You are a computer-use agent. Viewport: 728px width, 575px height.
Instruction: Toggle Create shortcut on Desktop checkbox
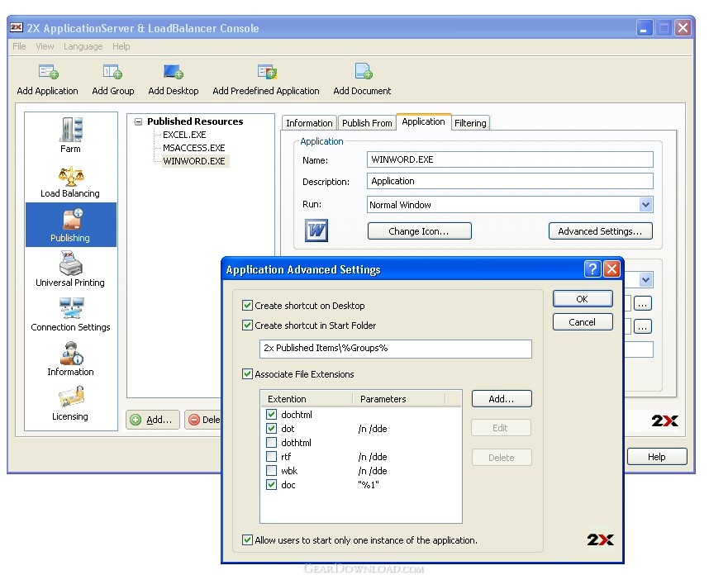pyautogui.click(x=247, y=306)
